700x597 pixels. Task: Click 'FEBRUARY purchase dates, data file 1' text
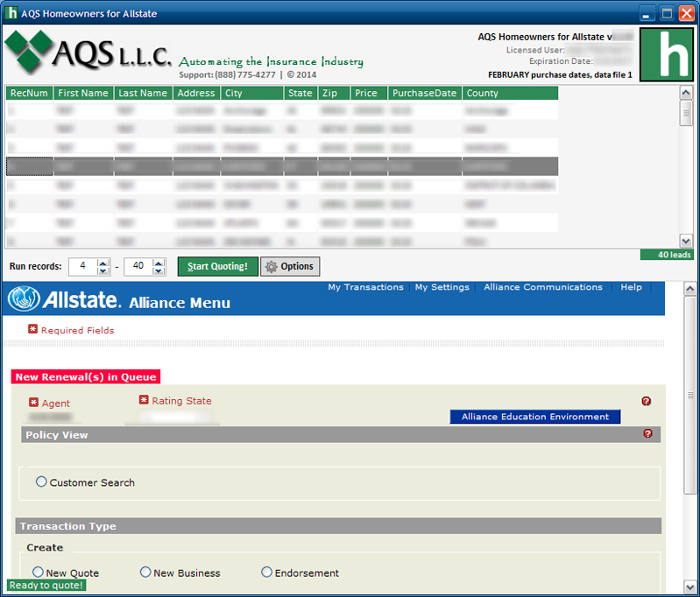click(560, 74)
